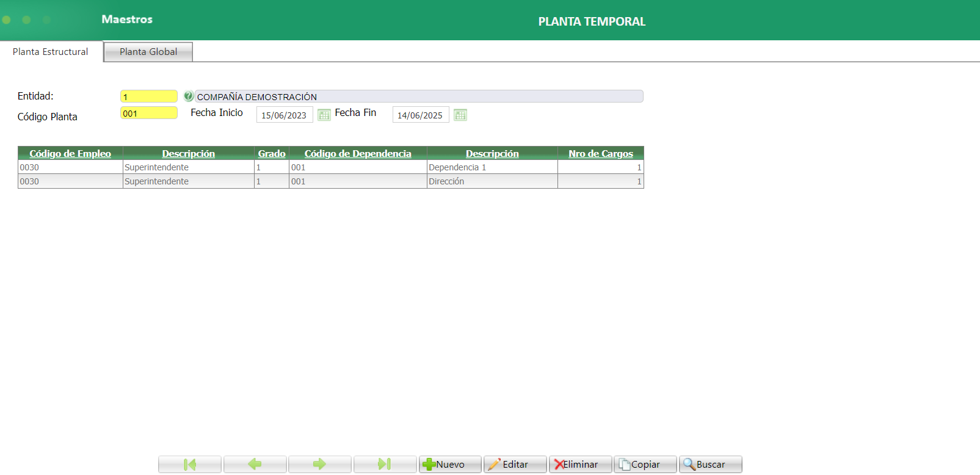Click the Fecha Fin date field
This screenshot has width=980, height=475.
[x=421, y=115]
